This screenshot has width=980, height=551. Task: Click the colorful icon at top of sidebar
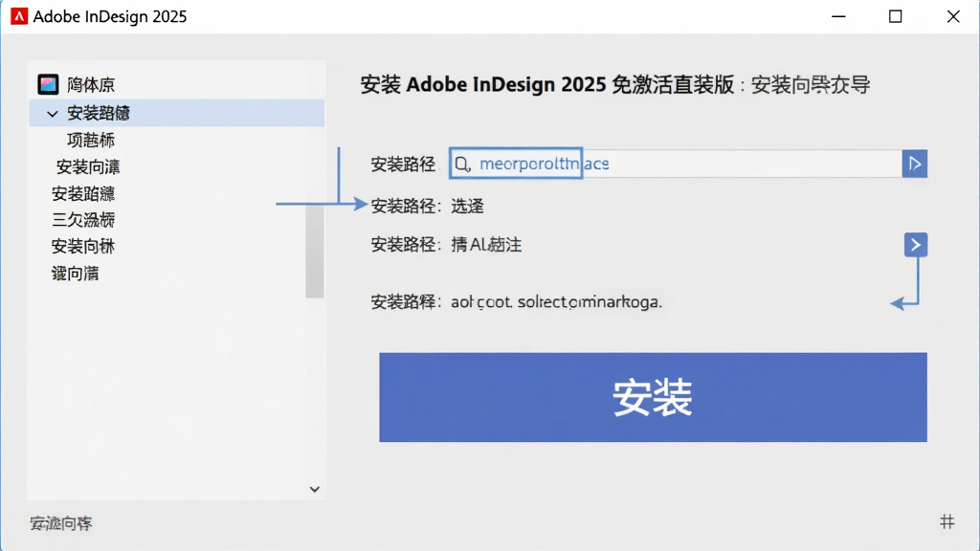pyautogui.click(x=48, y=84)
